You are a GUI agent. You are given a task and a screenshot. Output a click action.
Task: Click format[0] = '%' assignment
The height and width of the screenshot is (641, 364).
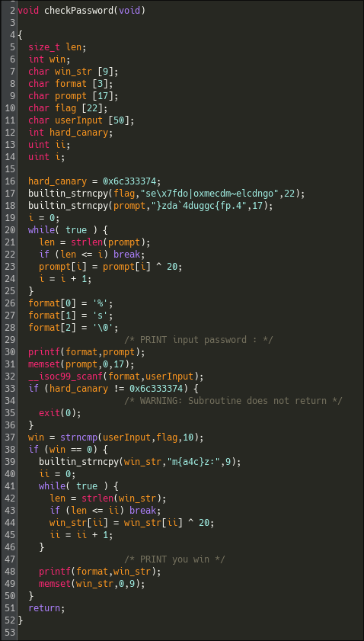click(x=71, y=303)
